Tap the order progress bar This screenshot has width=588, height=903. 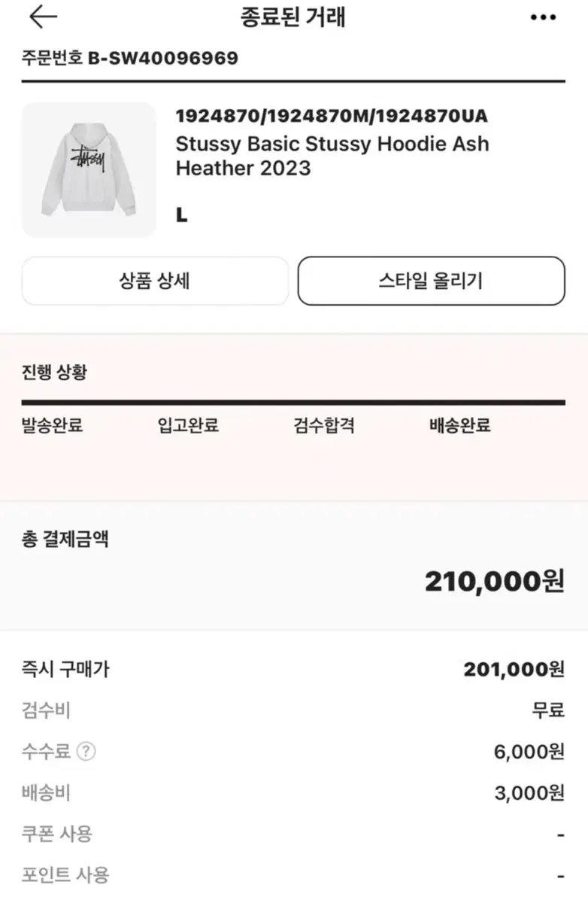point(293,403)
